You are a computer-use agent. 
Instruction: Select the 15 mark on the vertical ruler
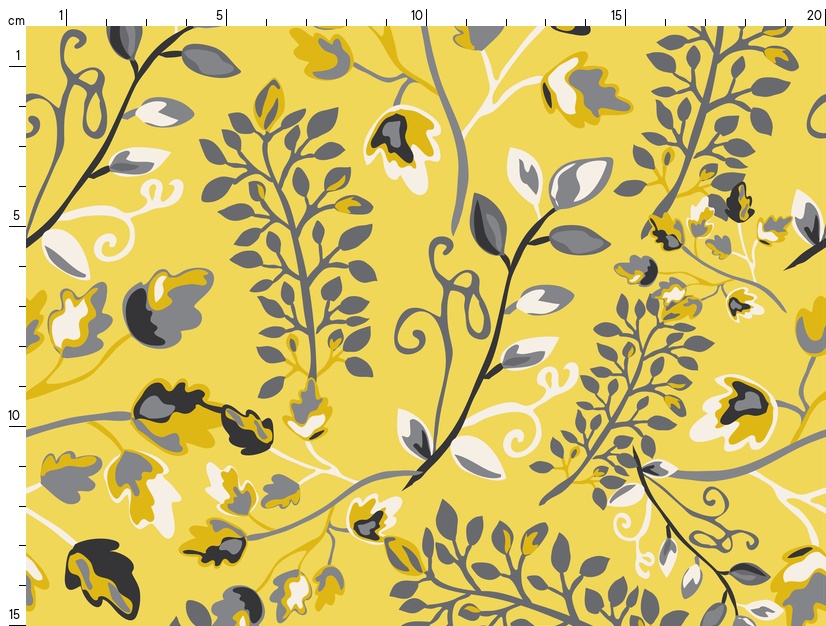[x=15, y=613]
